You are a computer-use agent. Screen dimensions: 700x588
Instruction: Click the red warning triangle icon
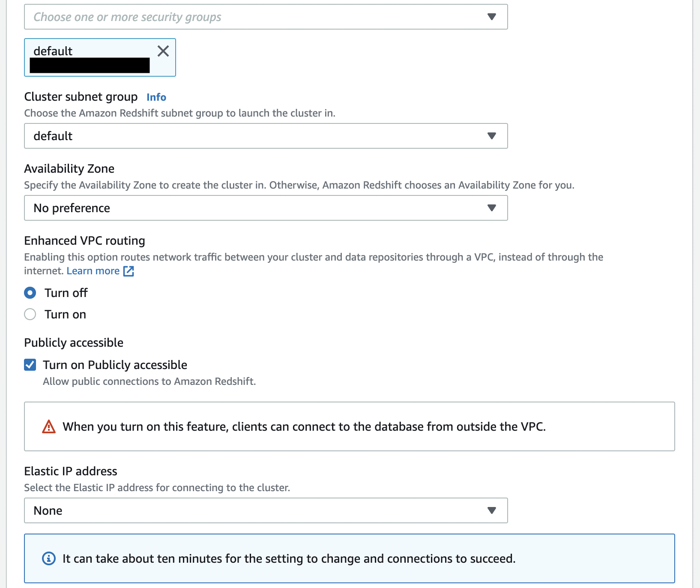click(x=49, y=426)
